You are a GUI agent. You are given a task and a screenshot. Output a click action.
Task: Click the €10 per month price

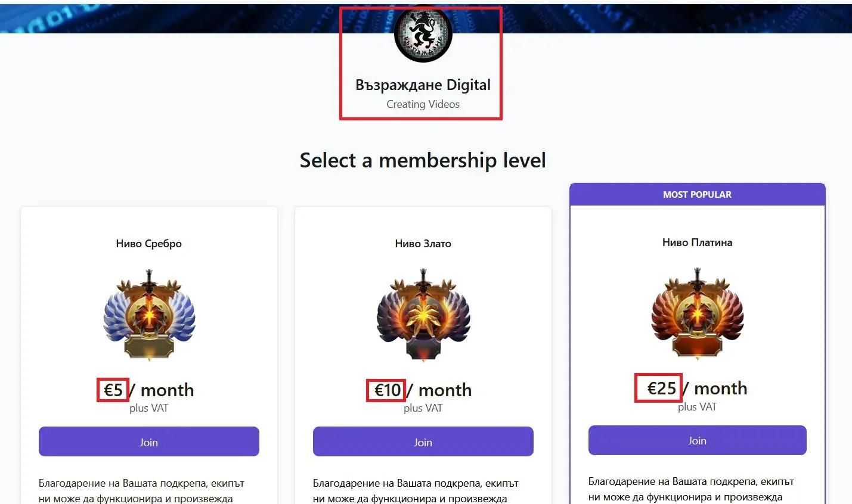pos(386,390)
